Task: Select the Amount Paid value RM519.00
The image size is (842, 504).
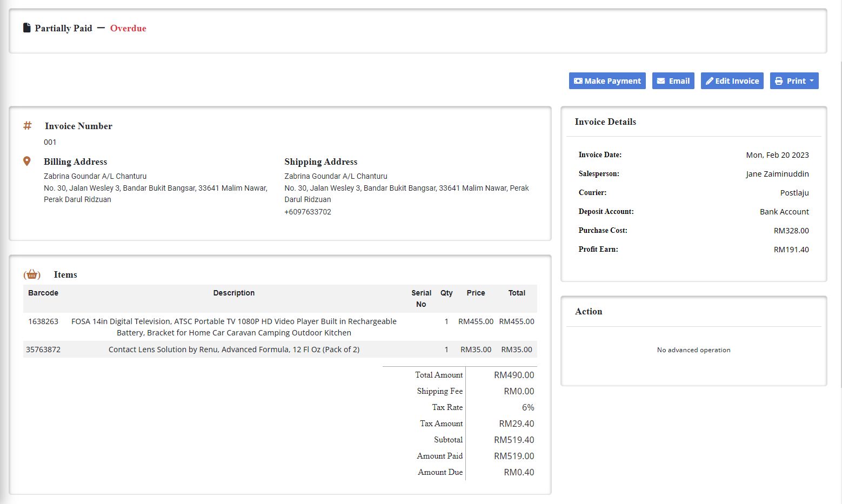Action: 514,456
